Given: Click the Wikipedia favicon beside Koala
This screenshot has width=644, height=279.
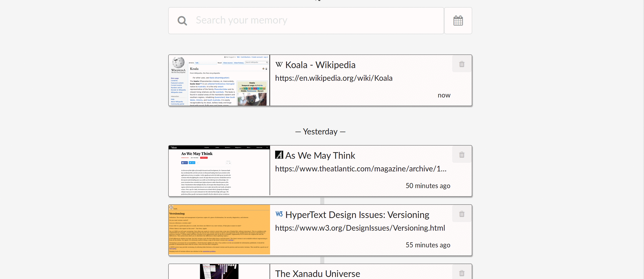Looking at the screenshot, I should [x=279, y=65].
